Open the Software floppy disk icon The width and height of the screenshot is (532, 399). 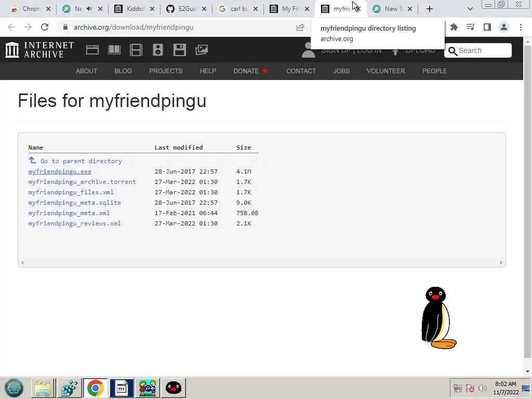(x=179, y=50)
